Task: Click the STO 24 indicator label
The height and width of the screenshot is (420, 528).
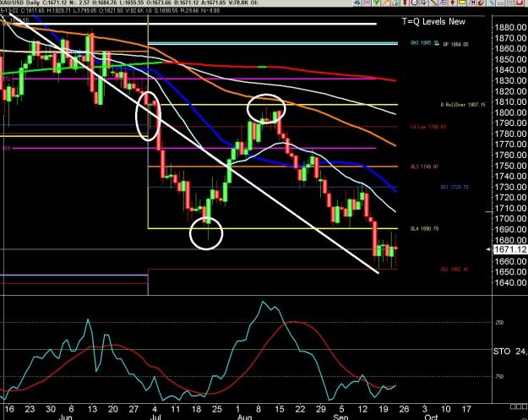Action: 509,352
